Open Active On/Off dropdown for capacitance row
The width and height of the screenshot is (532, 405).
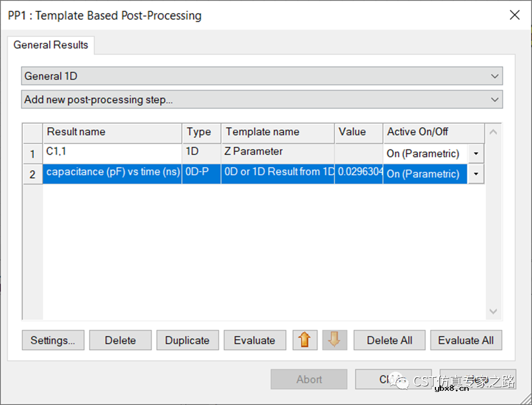[476, 174]
